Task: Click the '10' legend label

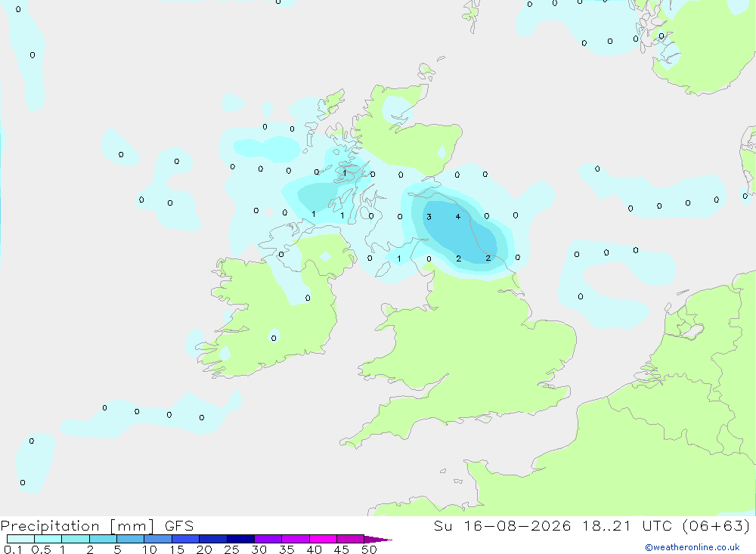Action: (150, 549)
